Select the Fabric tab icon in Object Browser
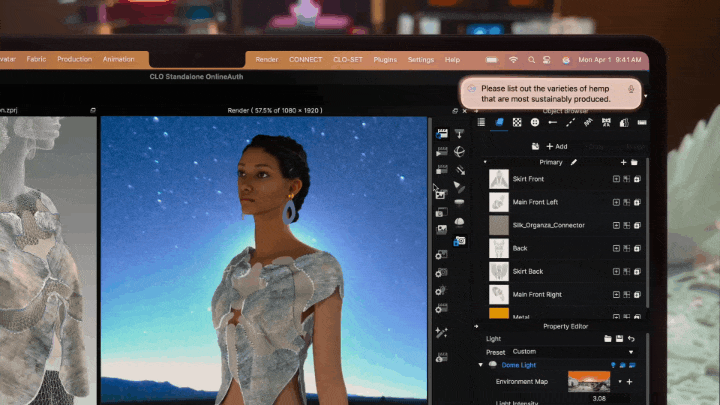This screenshot has height=405, width=720. tap(499, 122)
